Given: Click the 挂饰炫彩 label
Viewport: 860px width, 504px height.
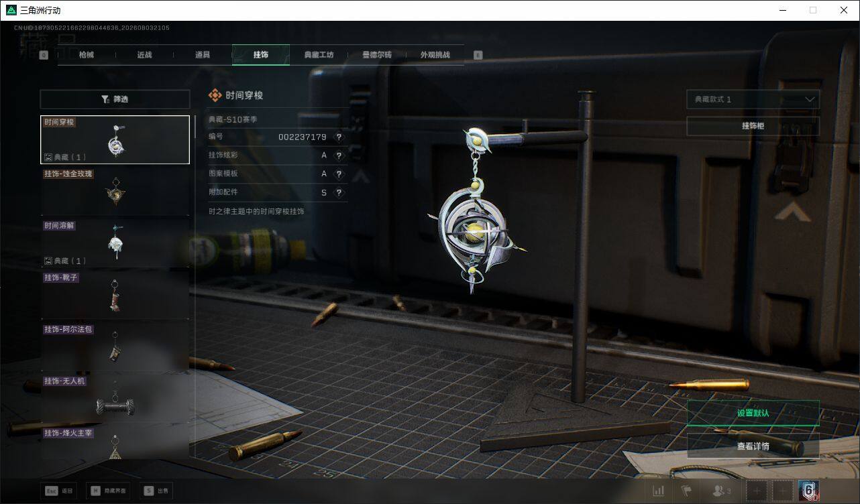Looking at the screenshot, I should (x=223, y=155).
